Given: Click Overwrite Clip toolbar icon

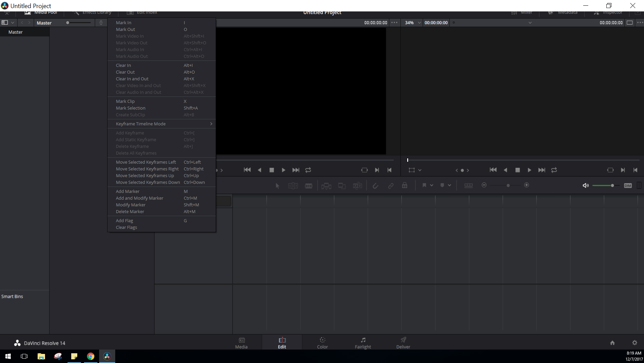Looking at the screenshot, I should pos(342,186).
